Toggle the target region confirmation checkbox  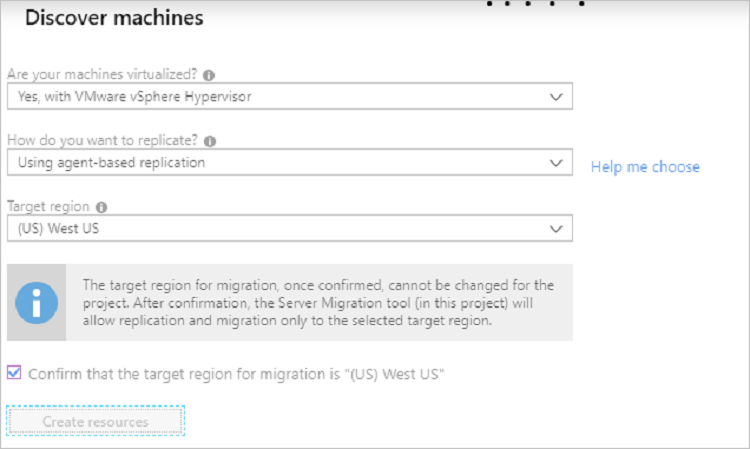[14, 374]
